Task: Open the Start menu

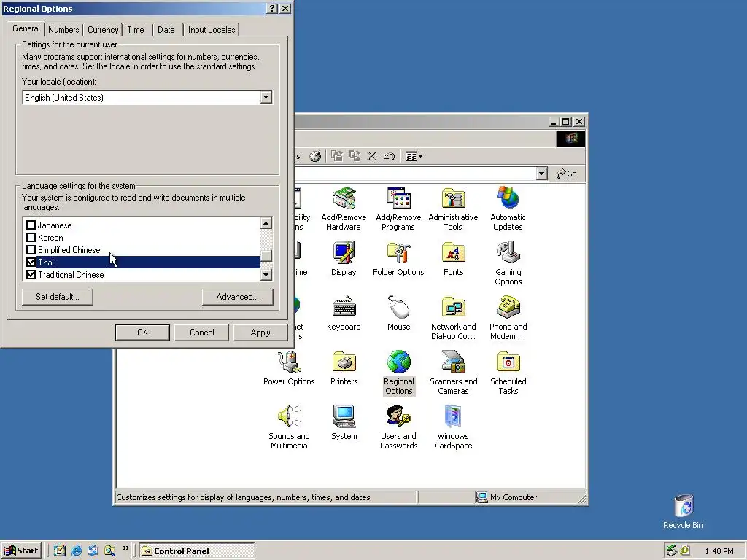Action: 21,551
